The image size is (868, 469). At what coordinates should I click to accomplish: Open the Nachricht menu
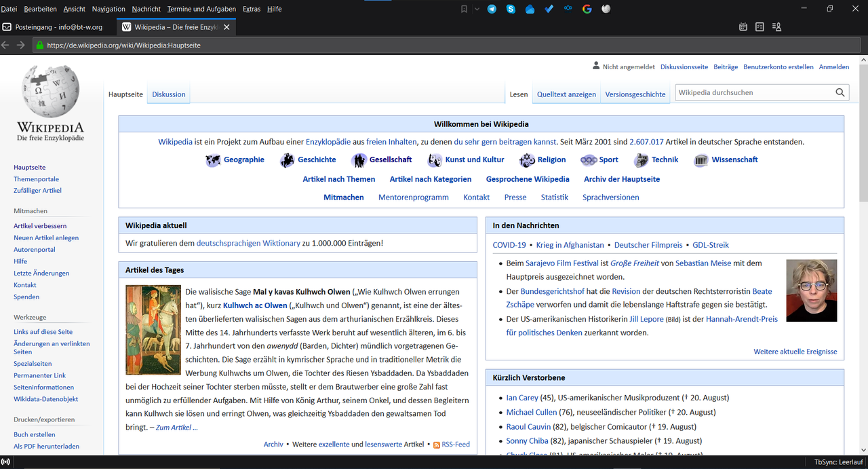[x=146, y=9]
